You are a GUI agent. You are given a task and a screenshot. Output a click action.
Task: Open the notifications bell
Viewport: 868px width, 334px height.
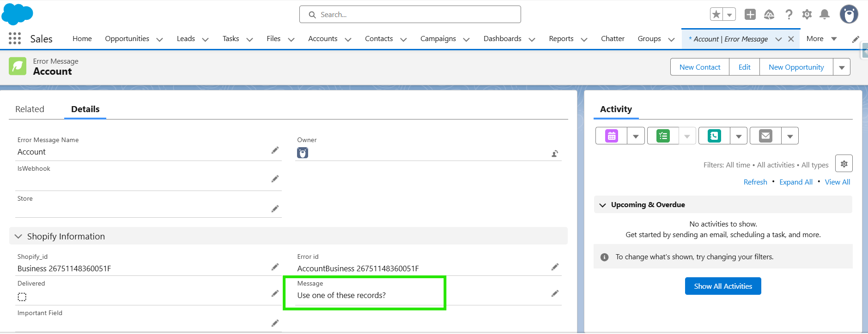[824, 15]
